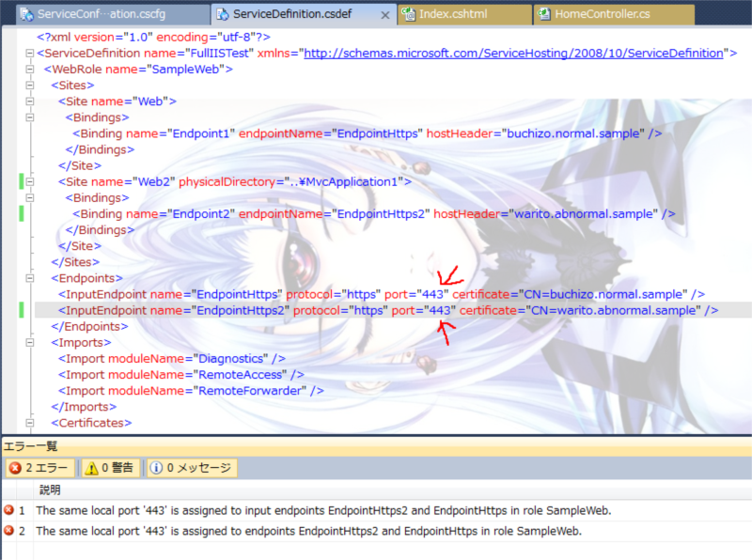This screenshot has width=752, height=560.
Task: Select error 1 about input endpoints
Action: pyautogui.click(x=323, y=510)
